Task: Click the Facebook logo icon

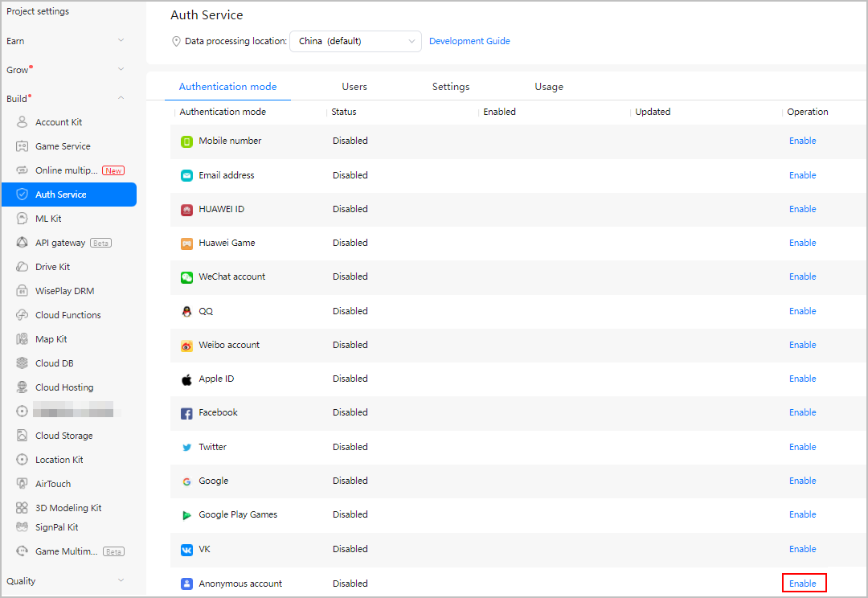Action: [x=186, y=413]
